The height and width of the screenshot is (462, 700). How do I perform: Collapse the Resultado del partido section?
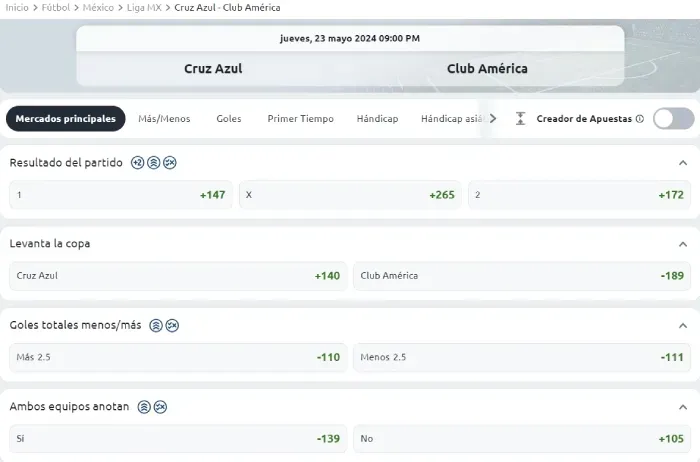pos(683,163)
